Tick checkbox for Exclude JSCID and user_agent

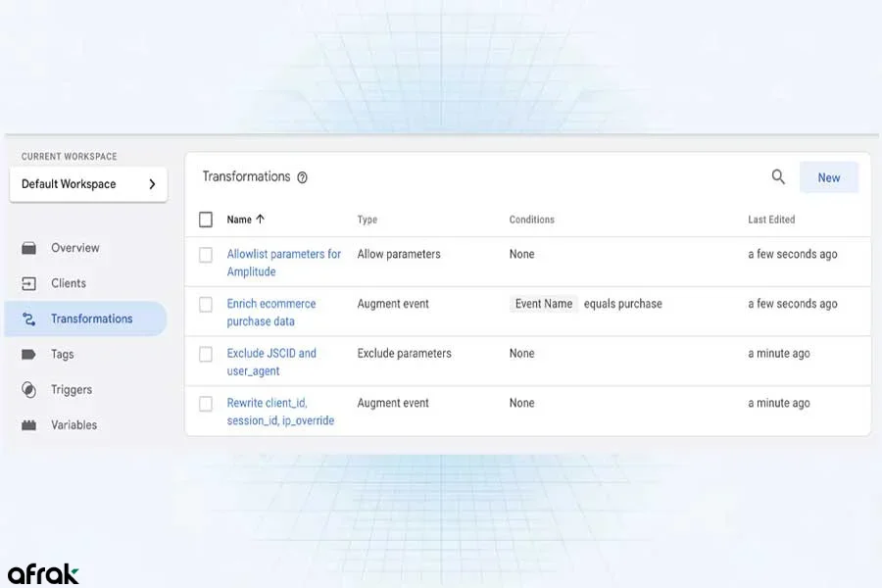coord(206,354)
